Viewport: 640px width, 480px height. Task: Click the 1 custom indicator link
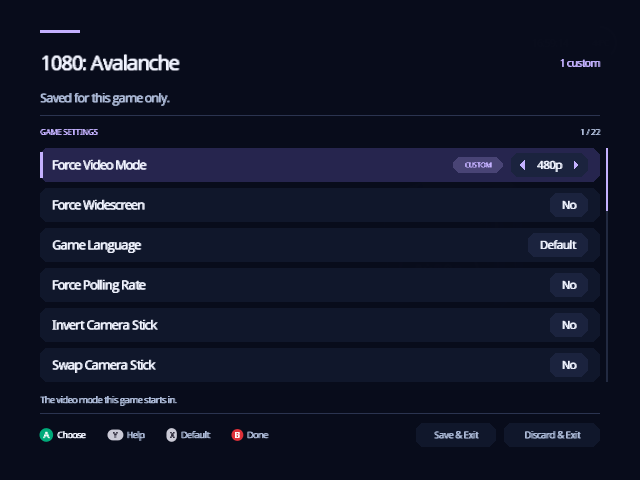[x=580, y=63]
